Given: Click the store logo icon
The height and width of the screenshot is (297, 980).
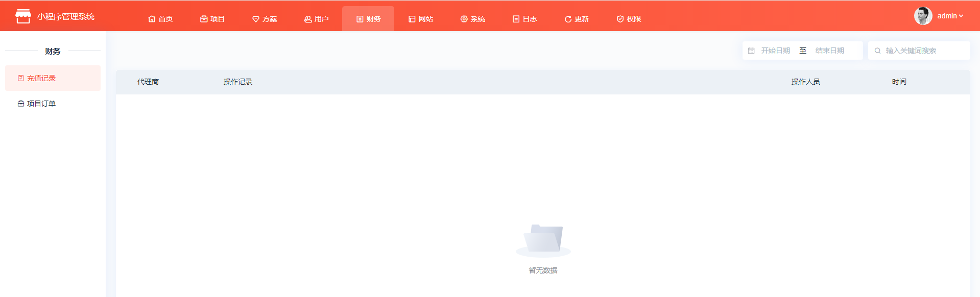Looking at the screenshot, I should point(23,16).
